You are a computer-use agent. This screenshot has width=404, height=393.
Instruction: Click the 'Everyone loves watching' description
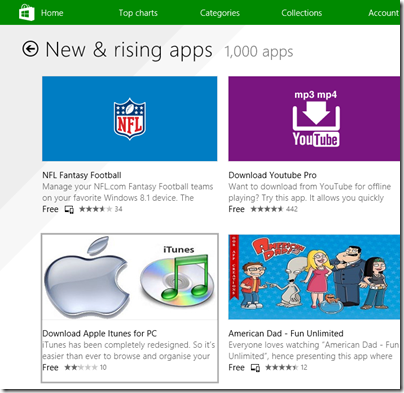pos(313,350)
